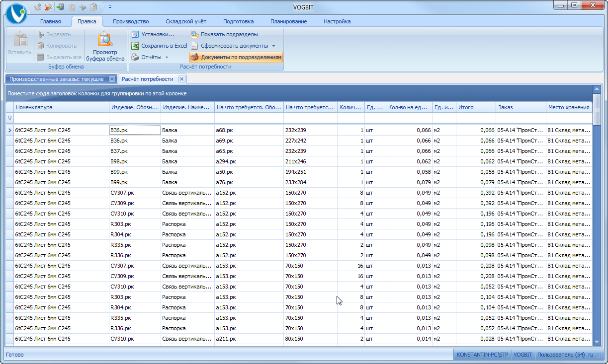Screen dimensions: 608x364
Task: Open the Отчёты reports dropdown
Action: pyautogui.click(x=150, y=57)
